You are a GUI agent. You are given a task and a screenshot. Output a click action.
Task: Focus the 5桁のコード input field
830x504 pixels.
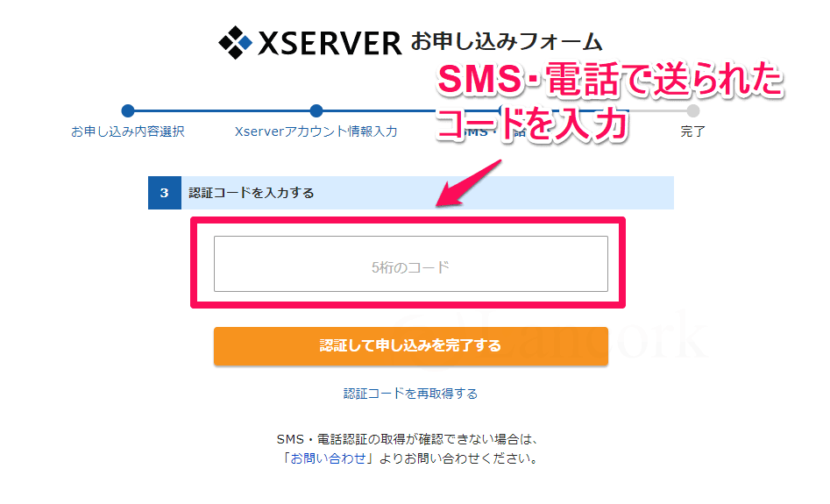tap(411, 264)
